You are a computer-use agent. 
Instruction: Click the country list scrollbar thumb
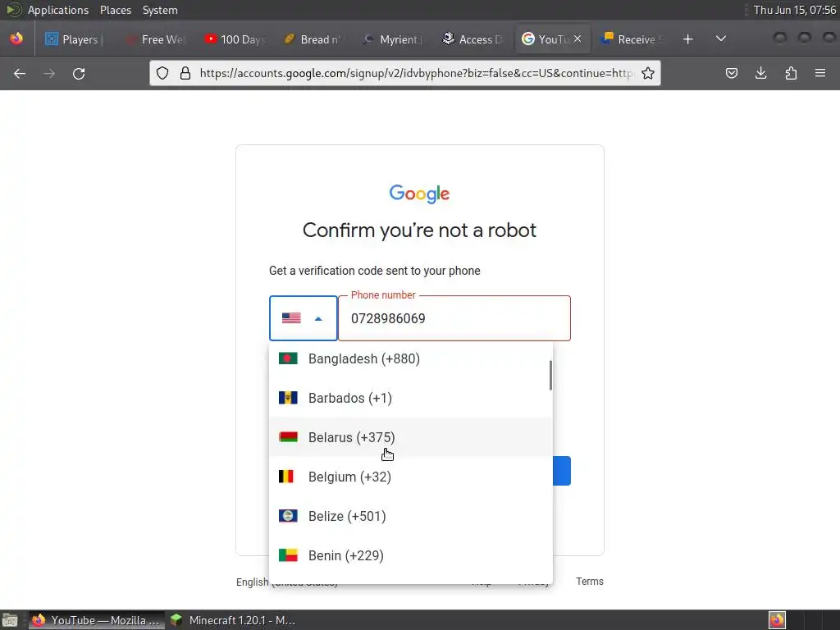click(x=550, y=376)
